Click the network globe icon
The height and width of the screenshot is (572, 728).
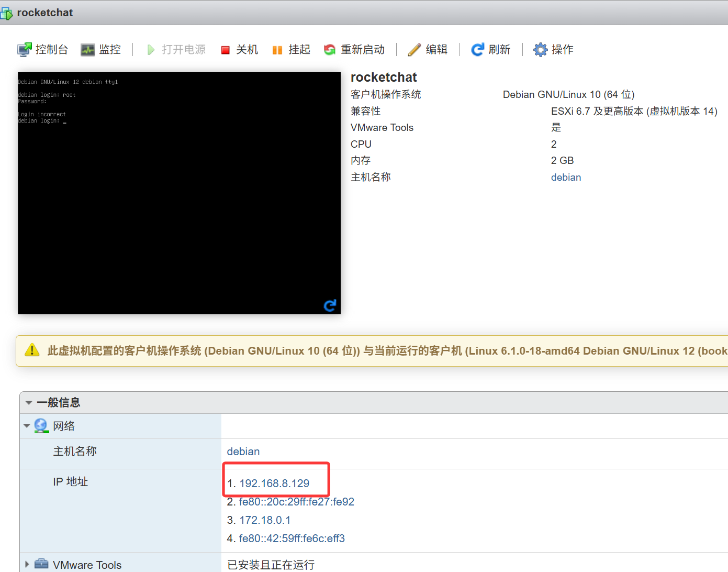tap(41, 426)
